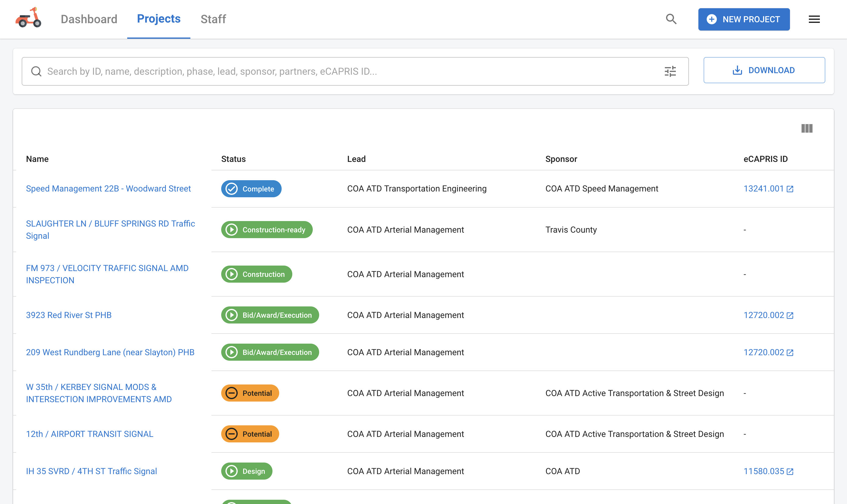The image size is (847, 504).
Task: Click the sponsor cell in the W 35th / KERBEY row
Action: click(635, 393)
